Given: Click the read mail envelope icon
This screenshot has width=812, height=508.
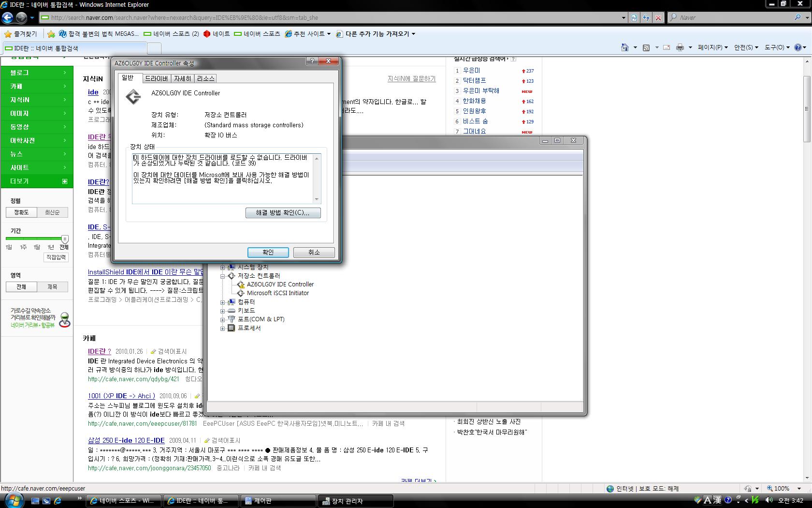Looking at the screenshot, I should point(667,47).
